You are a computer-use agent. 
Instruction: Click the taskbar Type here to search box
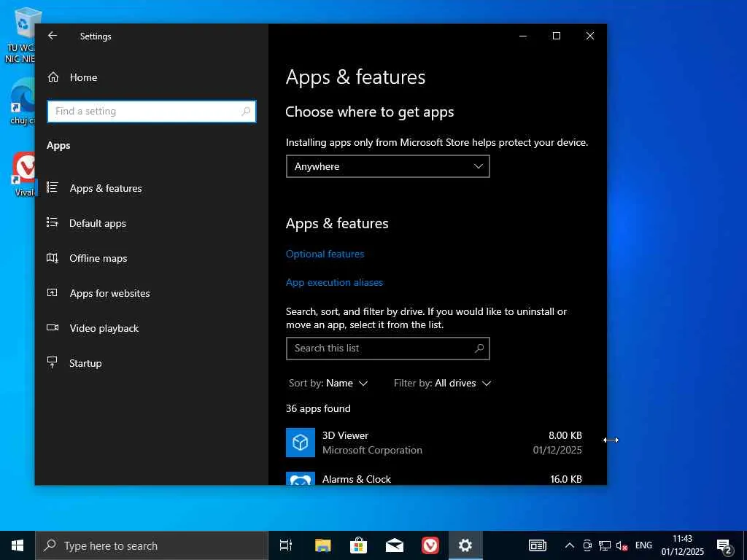click(152, 545)
